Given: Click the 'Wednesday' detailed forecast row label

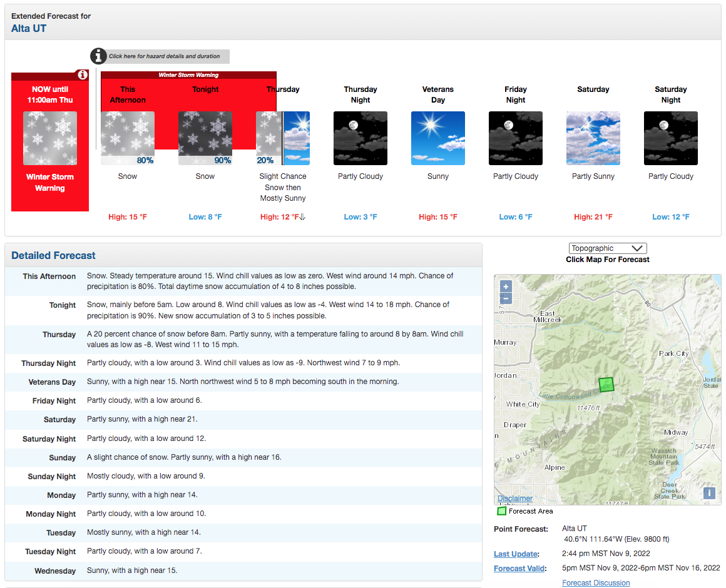Looking at the screenshot, I should point(55,571).
